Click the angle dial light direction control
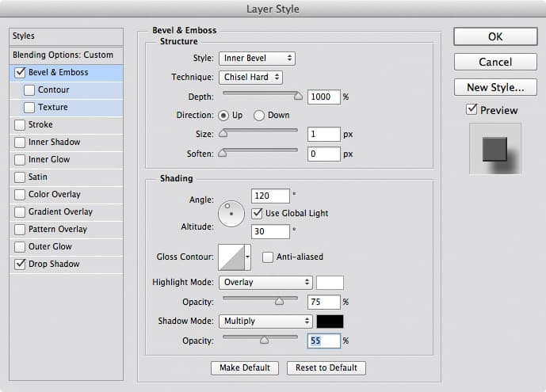 [x=231, y=214]
